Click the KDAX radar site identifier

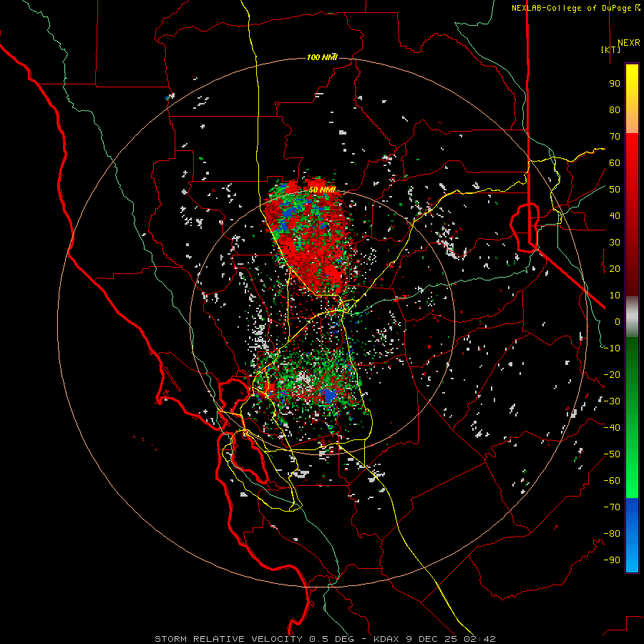tap(387, 639)
